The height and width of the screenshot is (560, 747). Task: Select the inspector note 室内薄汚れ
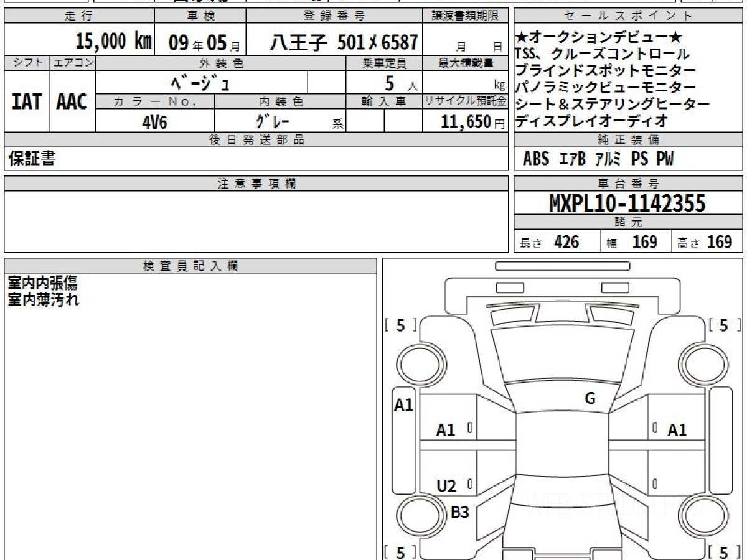pyautogui.click(x=43, y=299)
